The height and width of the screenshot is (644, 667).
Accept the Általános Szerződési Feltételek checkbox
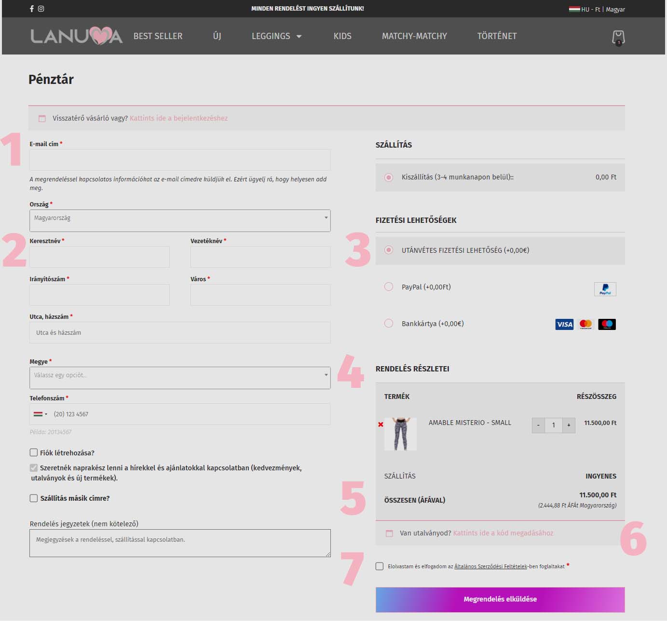click(380, 566)
